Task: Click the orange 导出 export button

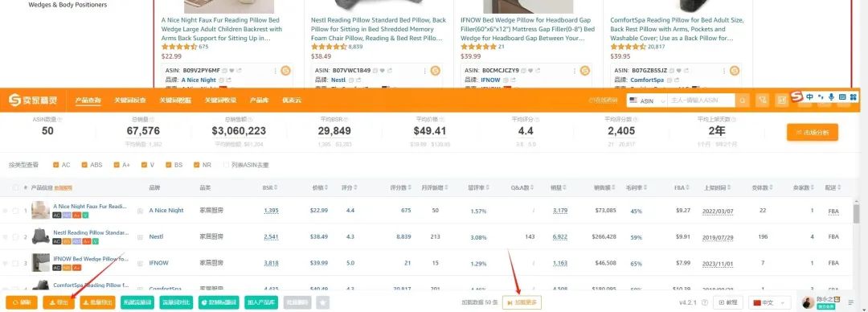Action: coord(59,302)
